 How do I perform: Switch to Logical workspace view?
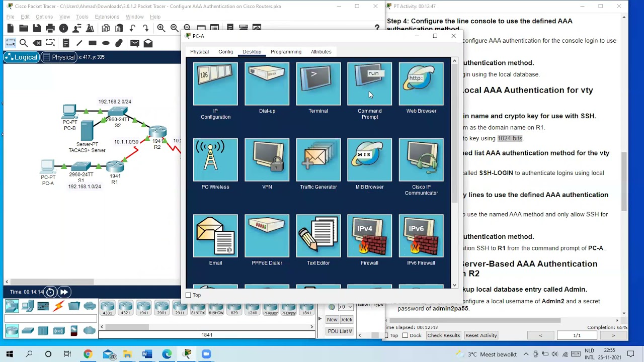[x=21, y=57]
